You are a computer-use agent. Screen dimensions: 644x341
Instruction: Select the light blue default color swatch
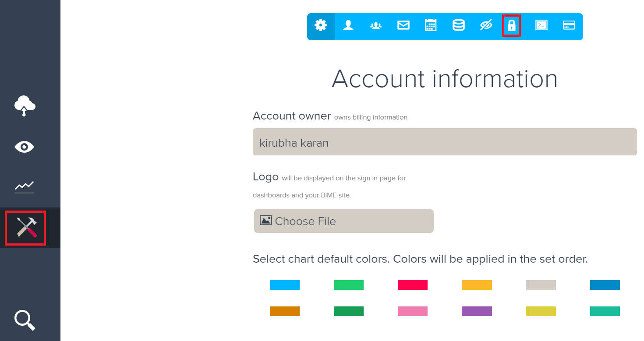[285, 285]
